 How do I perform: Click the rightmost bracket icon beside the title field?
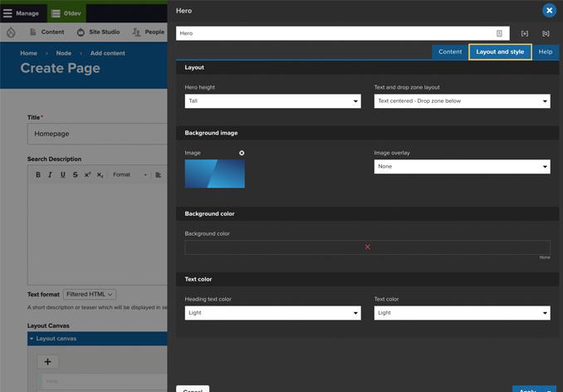[x=546, y=33]
